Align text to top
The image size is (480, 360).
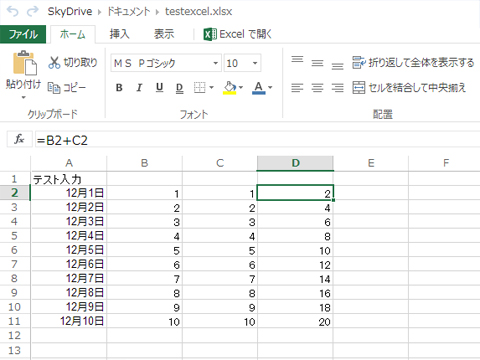[297, 59]
